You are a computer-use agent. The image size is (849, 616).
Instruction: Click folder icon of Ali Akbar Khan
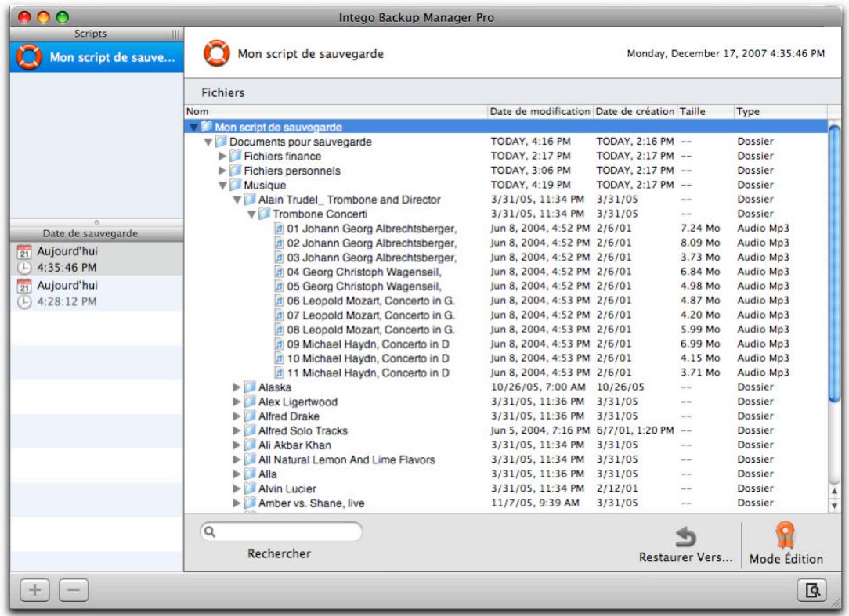tap(250, 445)
